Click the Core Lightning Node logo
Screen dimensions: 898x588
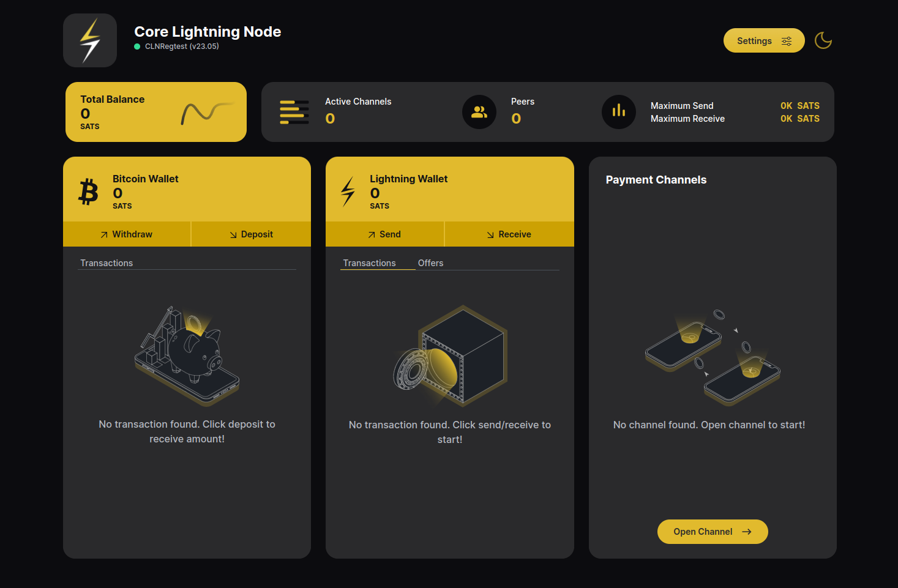90,40
